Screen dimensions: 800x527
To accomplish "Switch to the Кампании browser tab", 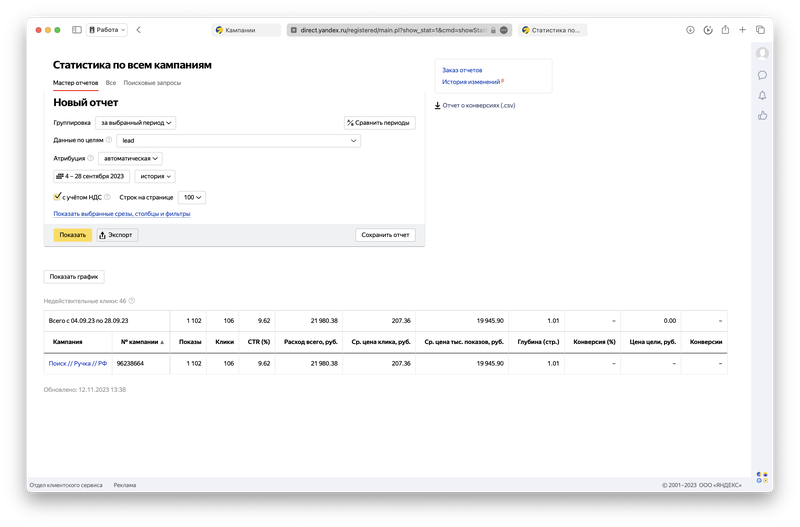I will [x=246, y=30].
